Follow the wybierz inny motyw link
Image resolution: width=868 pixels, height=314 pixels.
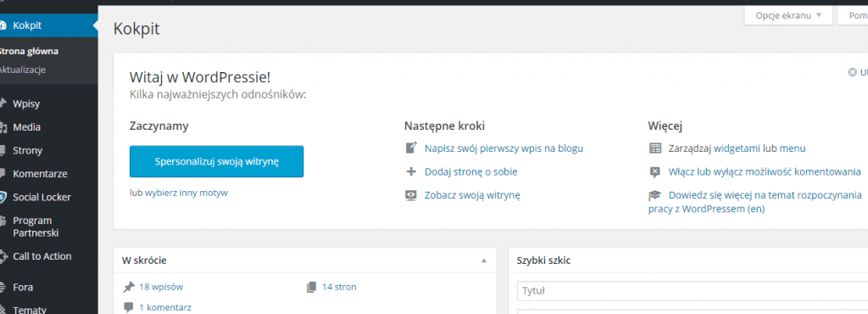coord(186,193)
